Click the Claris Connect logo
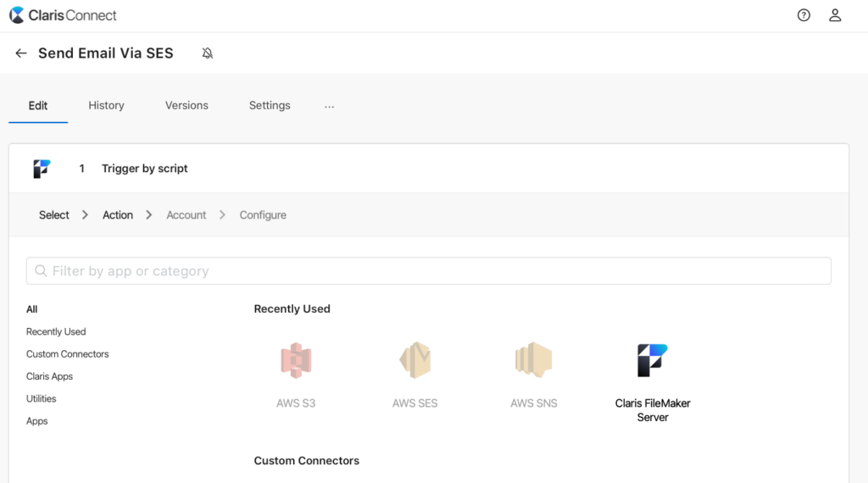 coord(63,15)
